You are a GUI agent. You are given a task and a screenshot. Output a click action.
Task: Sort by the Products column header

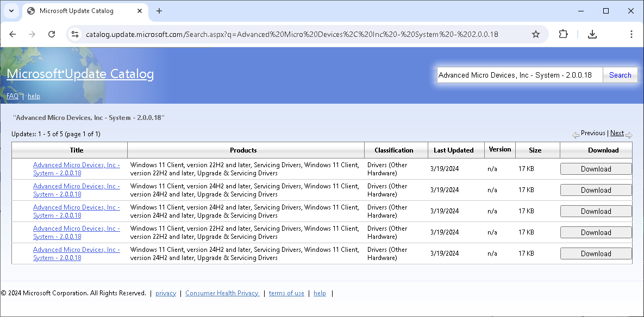243,150
